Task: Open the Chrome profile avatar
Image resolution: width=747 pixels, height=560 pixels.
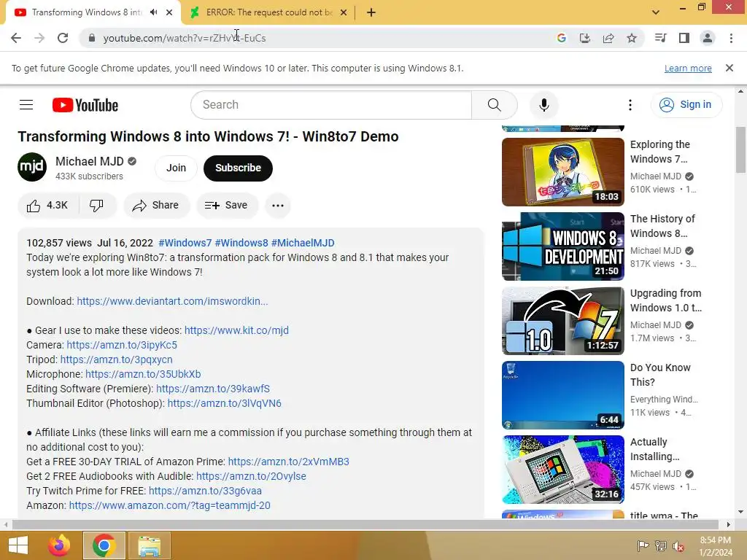Action: pos(708,38)
